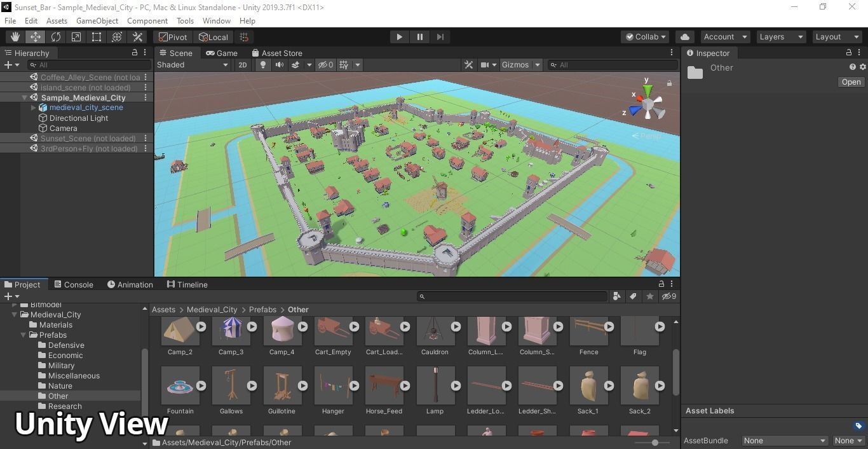Click the Project search field
868x449 pixels.
[512, 296]
